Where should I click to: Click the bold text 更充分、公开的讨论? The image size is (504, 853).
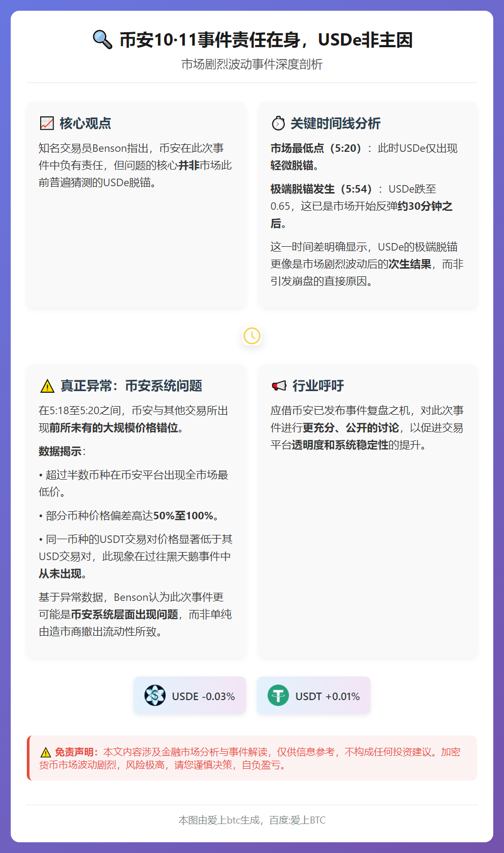click(x=351, y=428)
